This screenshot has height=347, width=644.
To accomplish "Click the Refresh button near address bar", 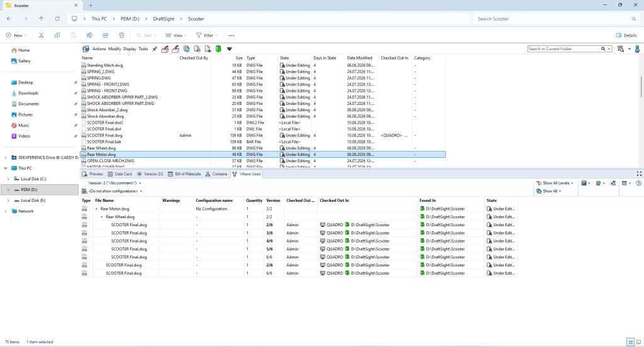I will 57,19.
